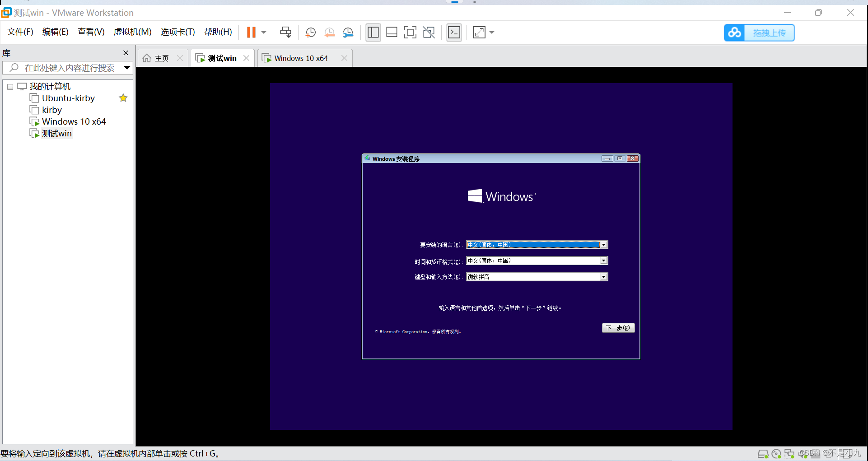The height and width of the screenshot is (461, 868).
Task: Toggle the console view icon
Action: click(454, 32)
